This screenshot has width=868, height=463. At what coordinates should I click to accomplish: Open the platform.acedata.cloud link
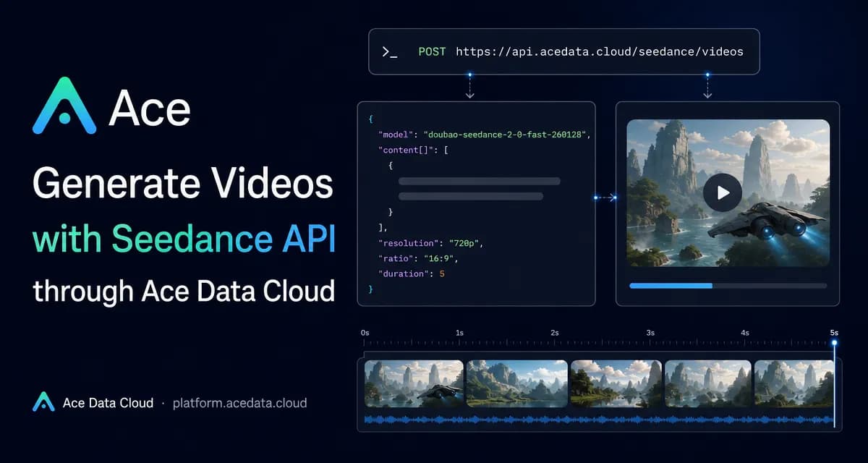tap(239, 403)
